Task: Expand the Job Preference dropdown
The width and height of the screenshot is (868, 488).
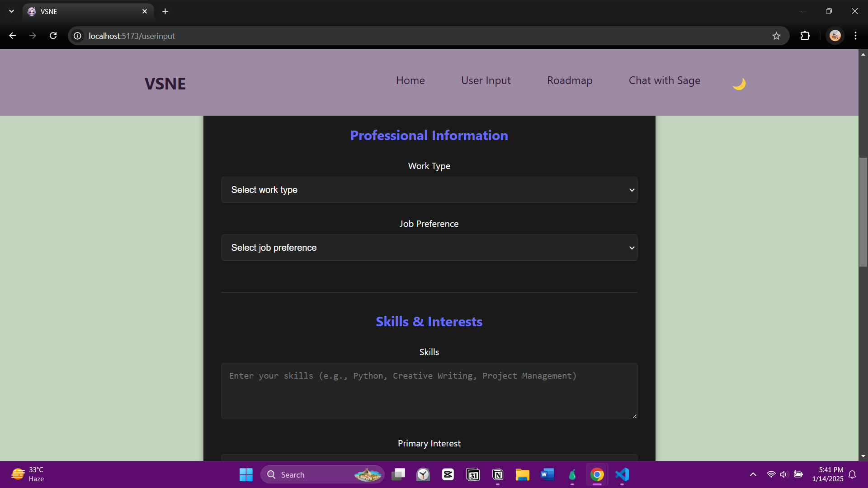Action: [429, 248]
